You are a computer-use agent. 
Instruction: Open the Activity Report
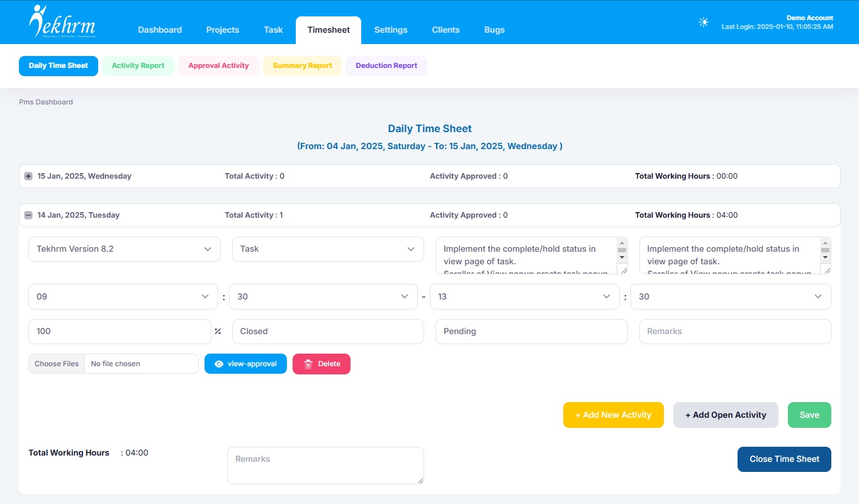pyautogui.click(x=138, y=65)
